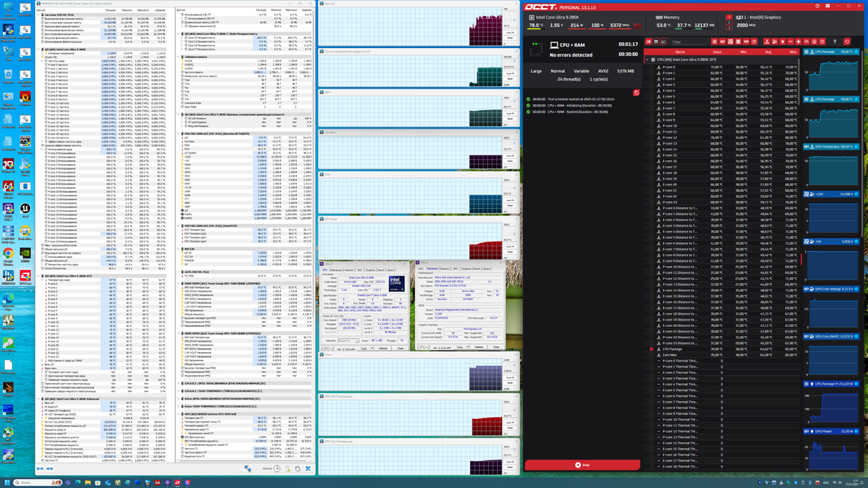The image size is (868, 488).
Task: Click HWiNFO collapse-columns left arrows icon
Action: pos(40,468)
